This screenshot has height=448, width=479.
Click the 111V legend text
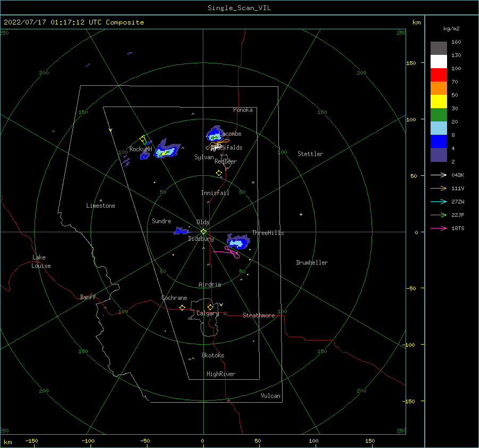458,189
